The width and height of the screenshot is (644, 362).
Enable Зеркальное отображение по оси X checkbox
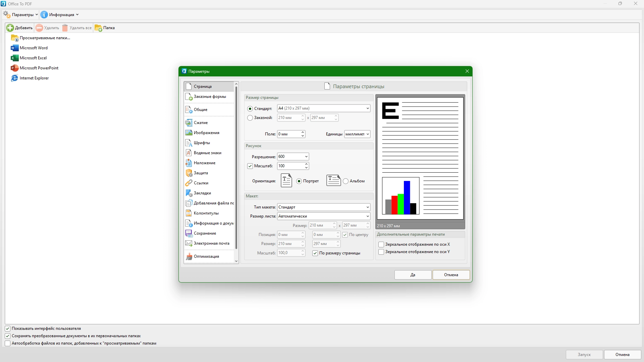[381, 244]
